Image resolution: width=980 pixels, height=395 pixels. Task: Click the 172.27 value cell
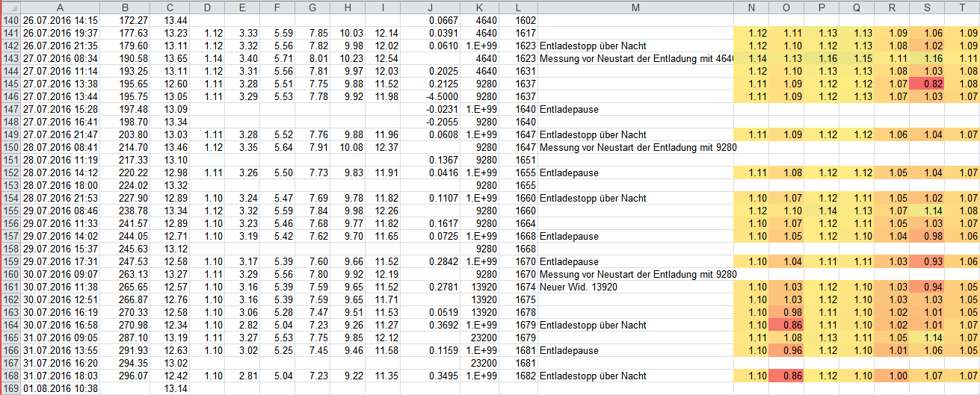(124, 20)
